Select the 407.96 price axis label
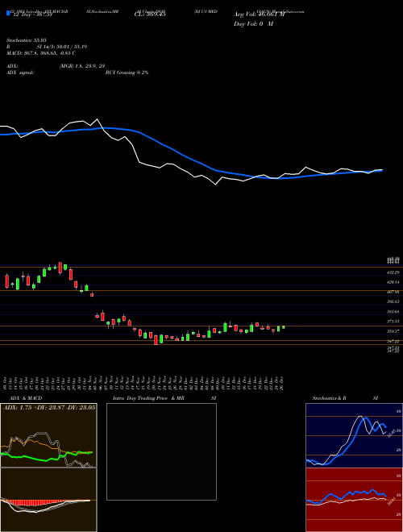403x532 pixels. pyautogui.click(x=393, y=292)
